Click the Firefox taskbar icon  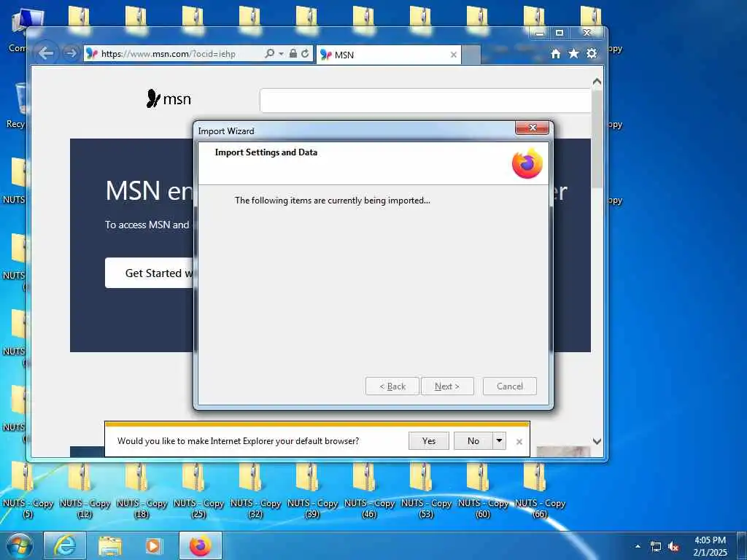coord(200,545)
